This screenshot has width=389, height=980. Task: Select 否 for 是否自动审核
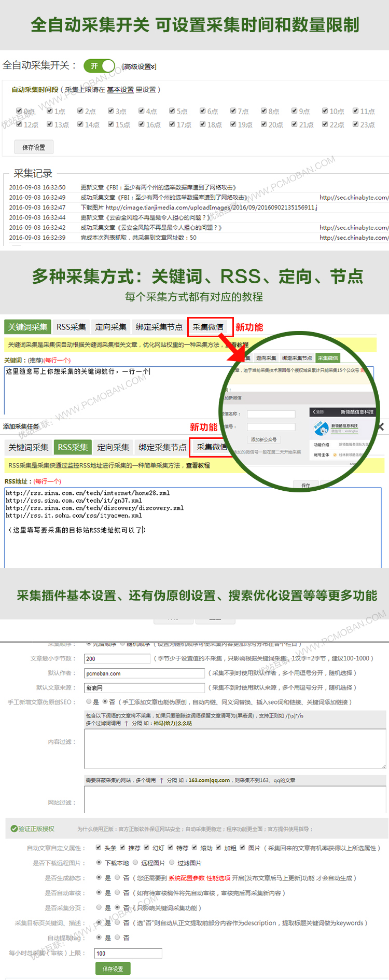tap(118, 892)
